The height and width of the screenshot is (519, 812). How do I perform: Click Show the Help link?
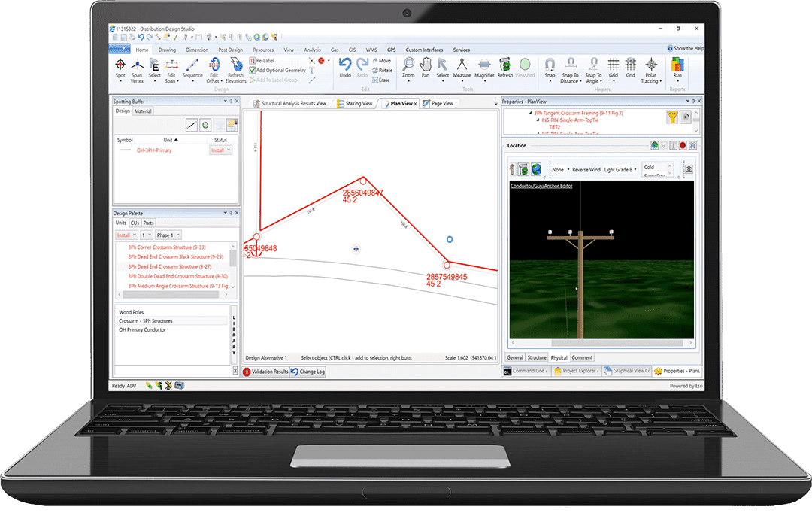tap(685, 48)
